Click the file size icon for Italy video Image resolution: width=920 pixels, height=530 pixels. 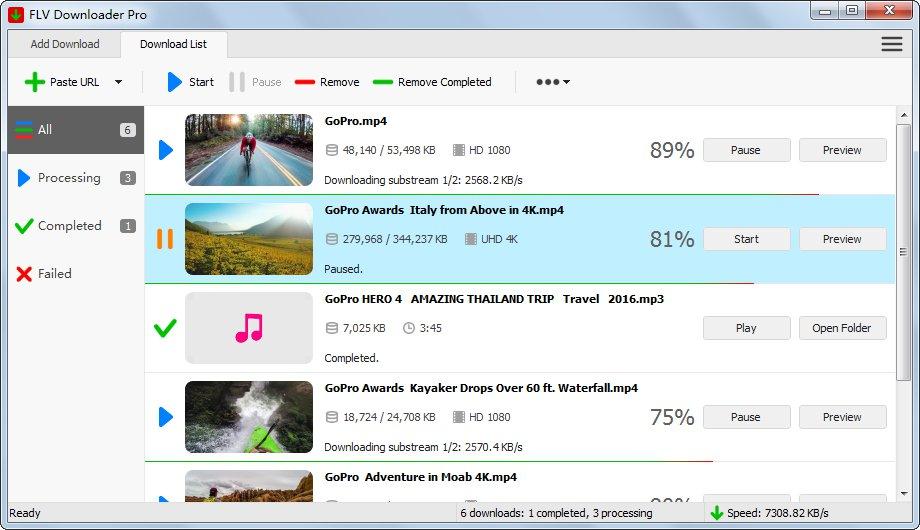(332, 239)
